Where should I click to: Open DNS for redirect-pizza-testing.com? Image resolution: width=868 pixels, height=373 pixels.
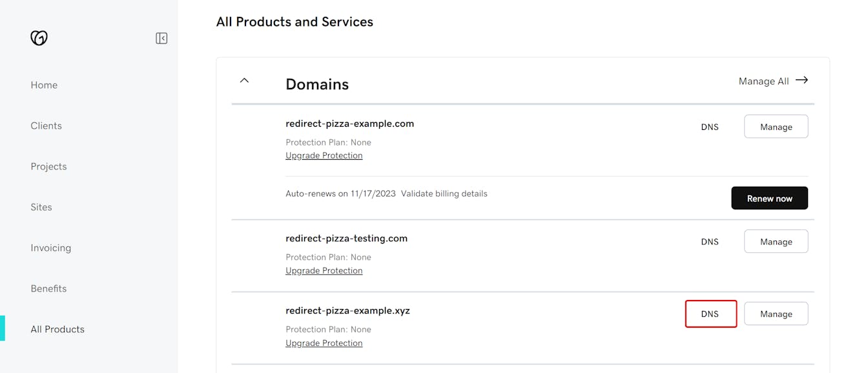(x=710, y=241)
